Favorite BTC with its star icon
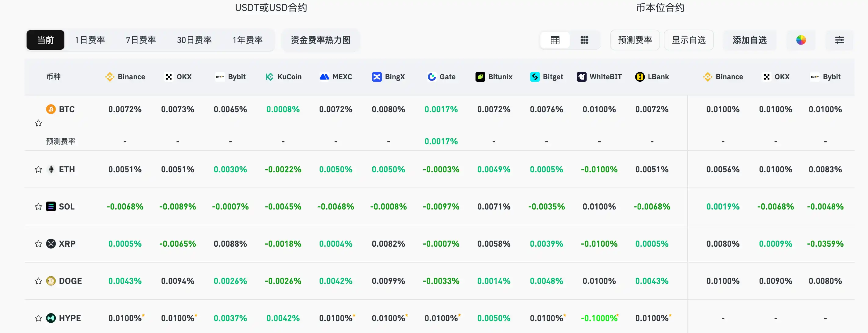This screenshot has width=868, height=333. click(38, 123)
